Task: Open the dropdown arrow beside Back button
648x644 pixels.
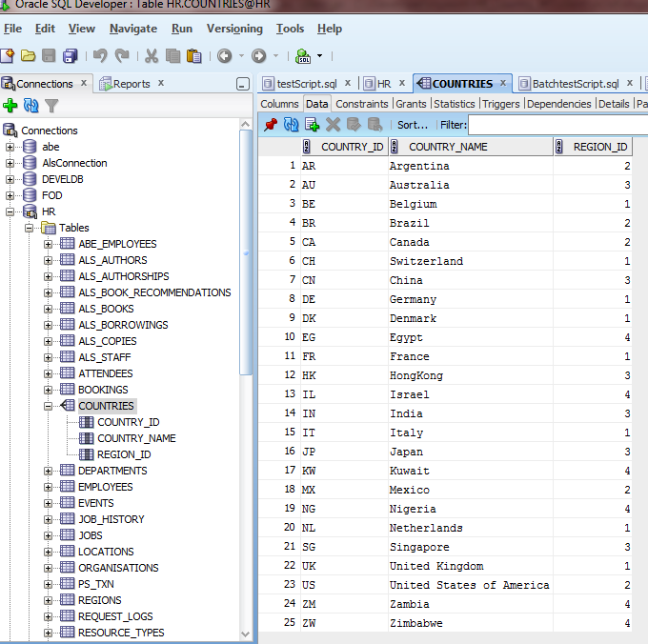Action: [241, 56]
